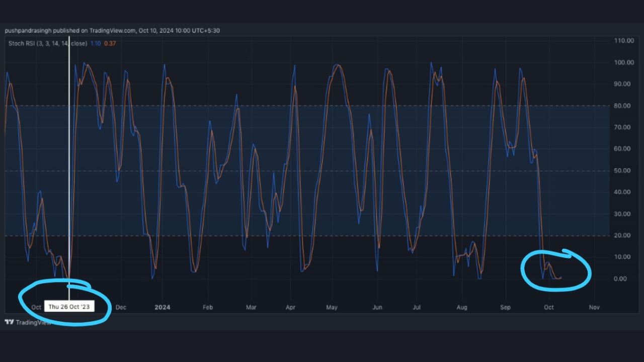This screenshot has height=362, width=644.
Task: Click the blue 1.10 K-line value
Action: (x=96, y=43)
